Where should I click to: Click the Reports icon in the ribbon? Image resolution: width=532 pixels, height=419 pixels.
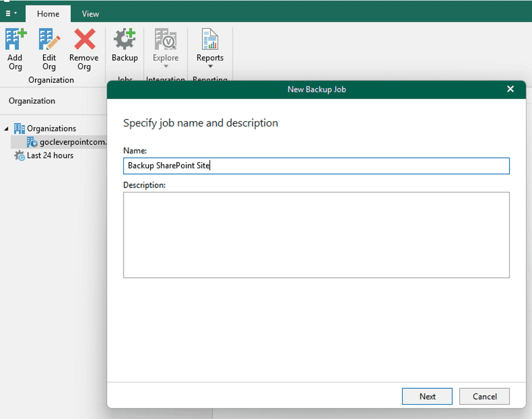(x=210, y=40)
